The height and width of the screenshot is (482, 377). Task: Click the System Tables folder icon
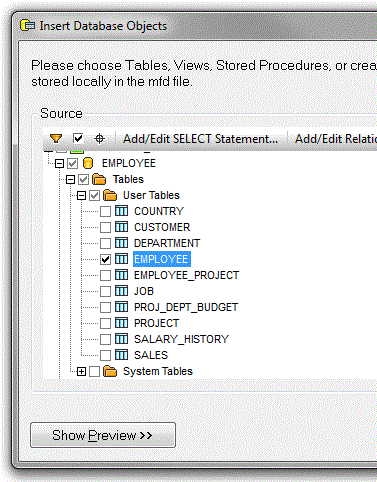[110, 371]
